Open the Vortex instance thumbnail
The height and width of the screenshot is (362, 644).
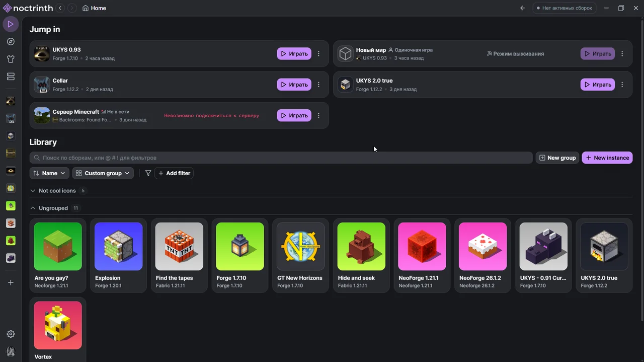[58, 325]
